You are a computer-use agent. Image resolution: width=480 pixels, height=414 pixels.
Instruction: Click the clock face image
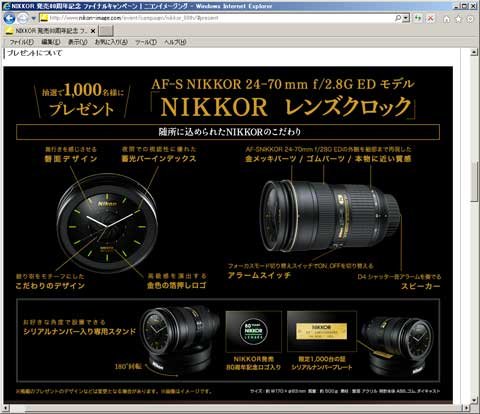[x=107, y=223]
